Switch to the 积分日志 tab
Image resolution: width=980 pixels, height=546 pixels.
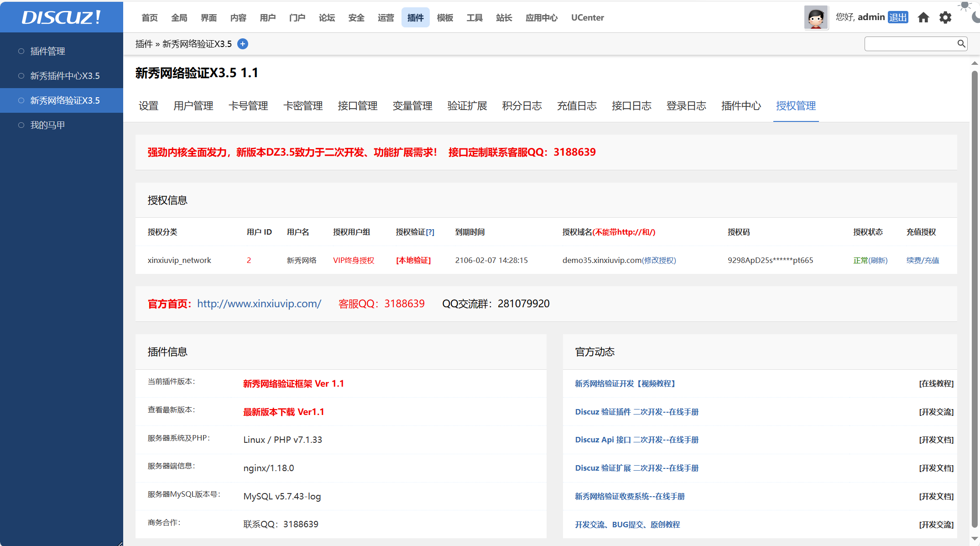pos(522,106)
